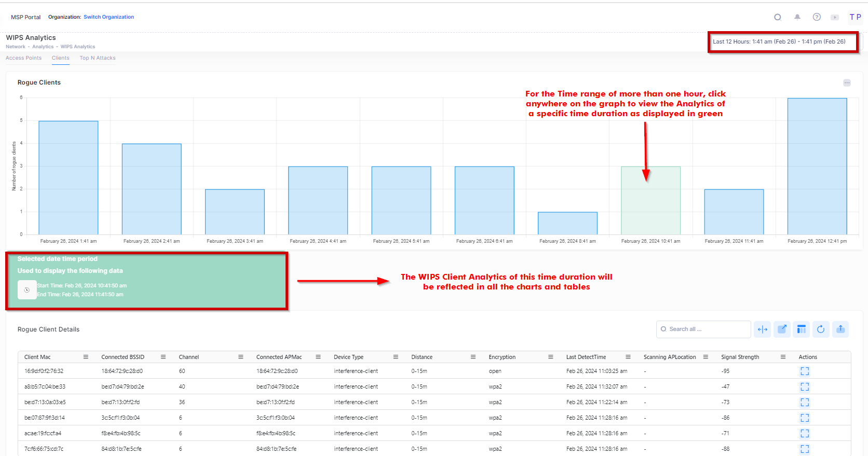Open Rogue Clients chart options ellipsis
The width and height of the screenshot is (868, 456).
point(847,83)
